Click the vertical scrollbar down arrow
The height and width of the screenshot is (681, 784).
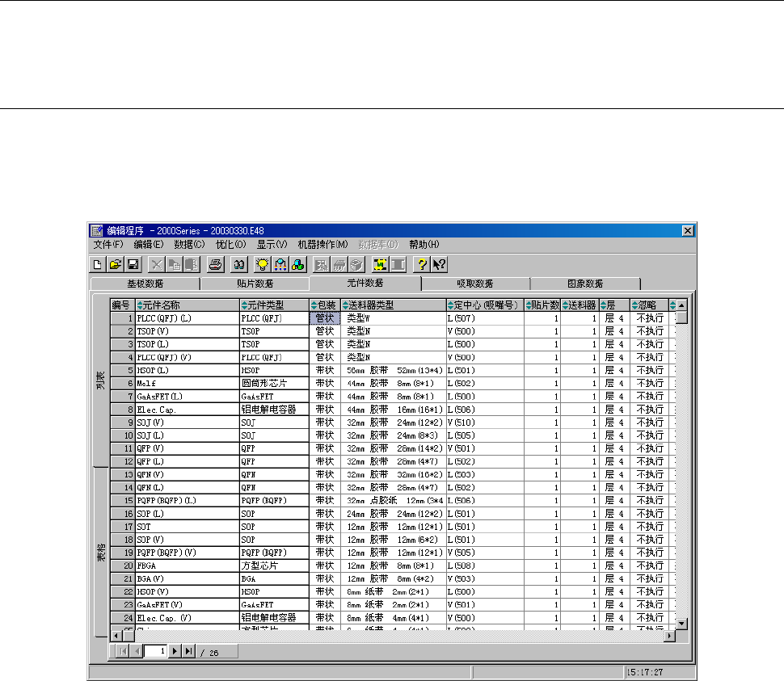tap(681, 624)
